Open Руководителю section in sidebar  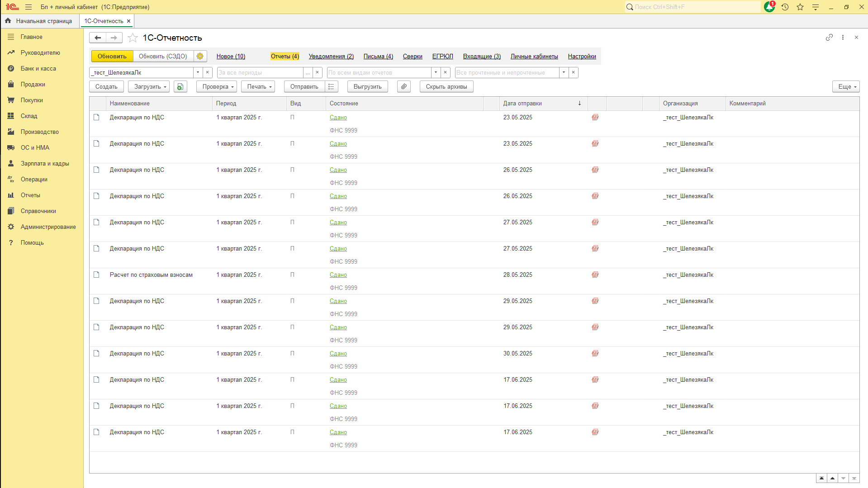pyautogui.click(x=42, y=52)
